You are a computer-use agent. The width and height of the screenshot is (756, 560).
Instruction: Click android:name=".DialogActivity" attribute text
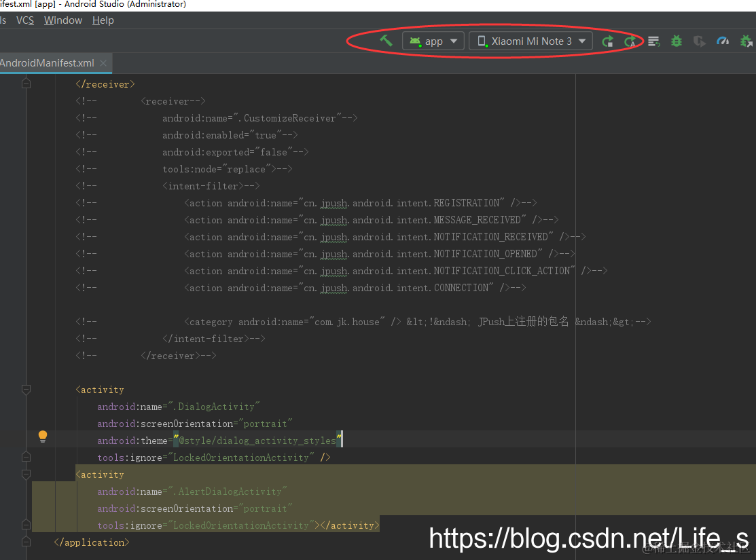[179, 407]
